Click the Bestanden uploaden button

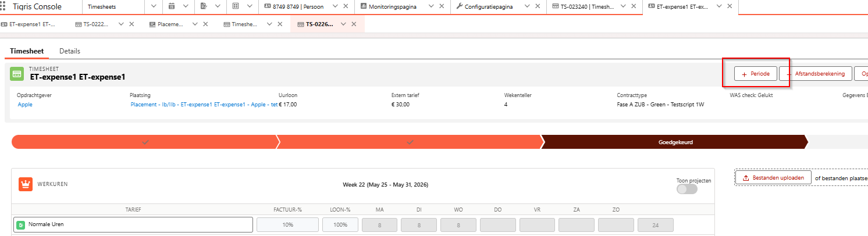point(773,178)
